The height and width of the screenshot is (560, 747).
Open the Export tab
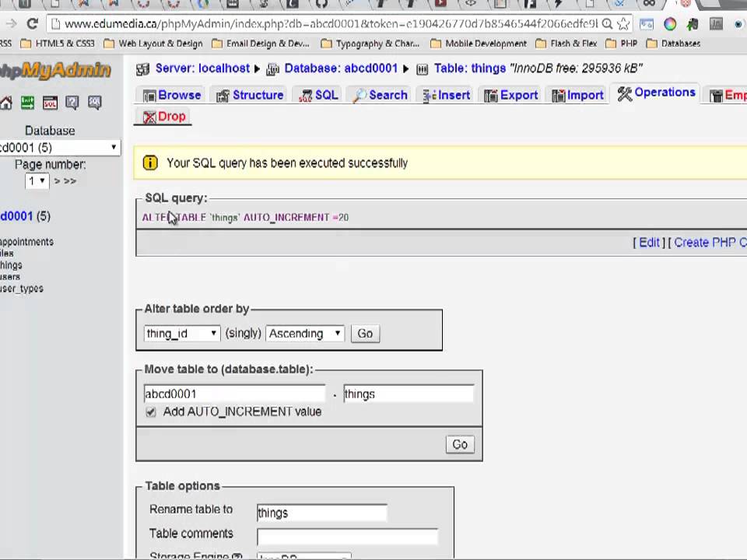(510, 95)
